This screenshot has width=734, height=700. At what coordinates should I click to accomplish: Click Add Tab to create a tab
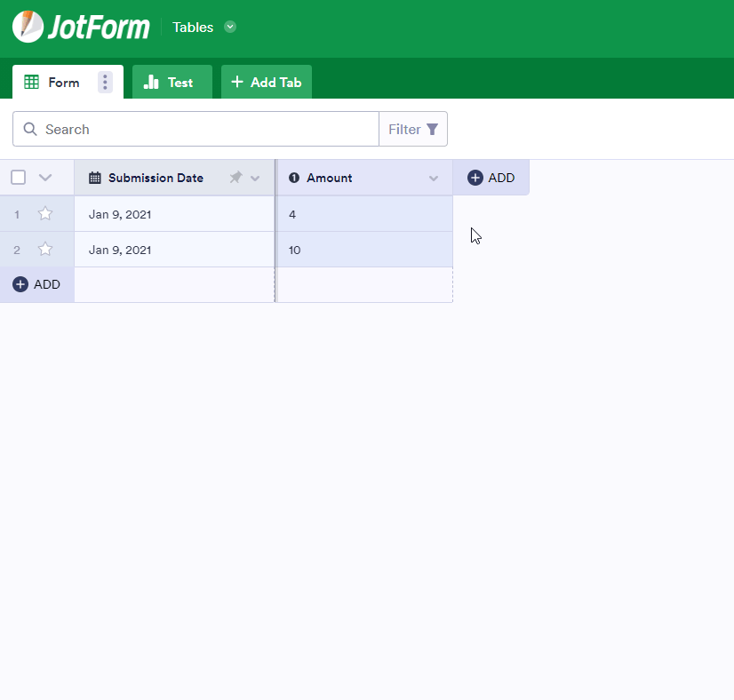266,82
